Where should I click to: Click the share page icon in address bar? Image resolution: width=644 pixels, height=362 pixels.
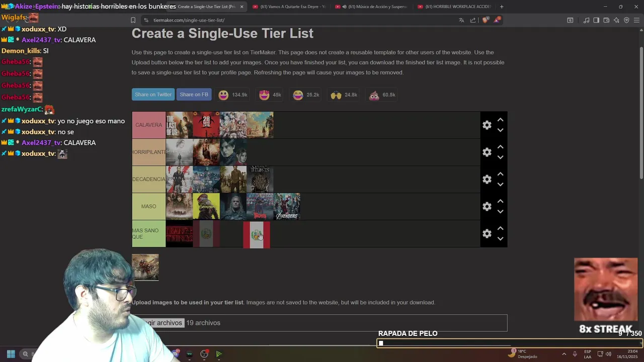pyautogui.click(x=473, y=20)
